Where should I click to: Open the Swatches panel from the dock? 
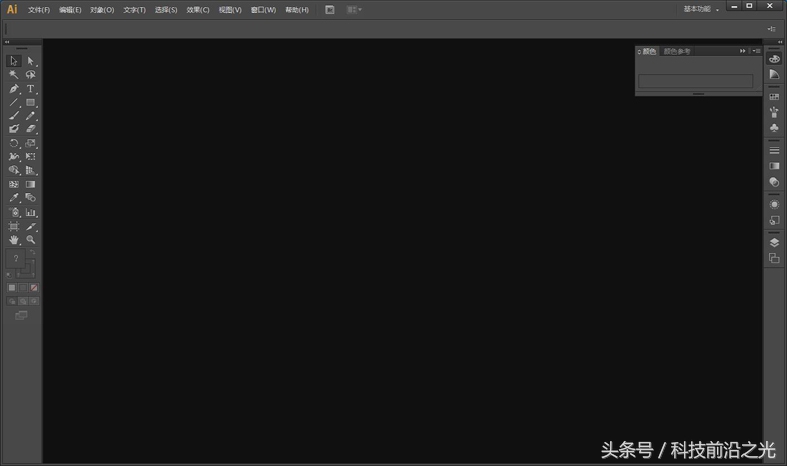coord(774,97)
